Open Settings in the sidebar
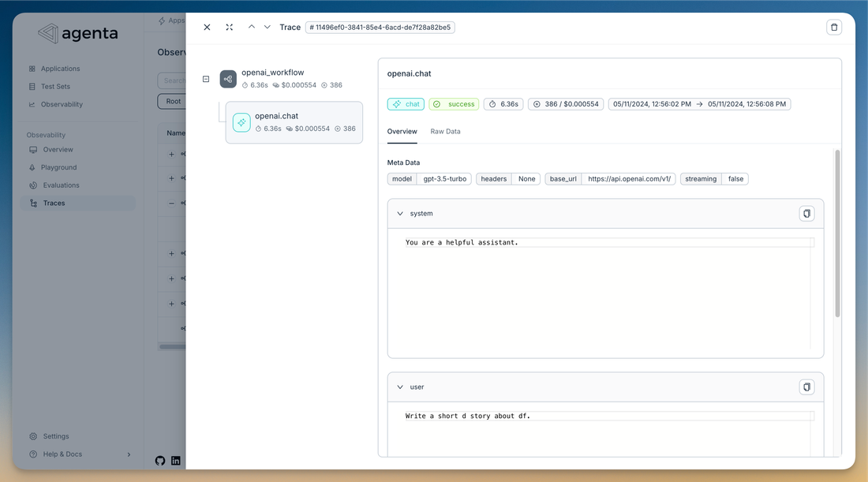 coord(56,436)
